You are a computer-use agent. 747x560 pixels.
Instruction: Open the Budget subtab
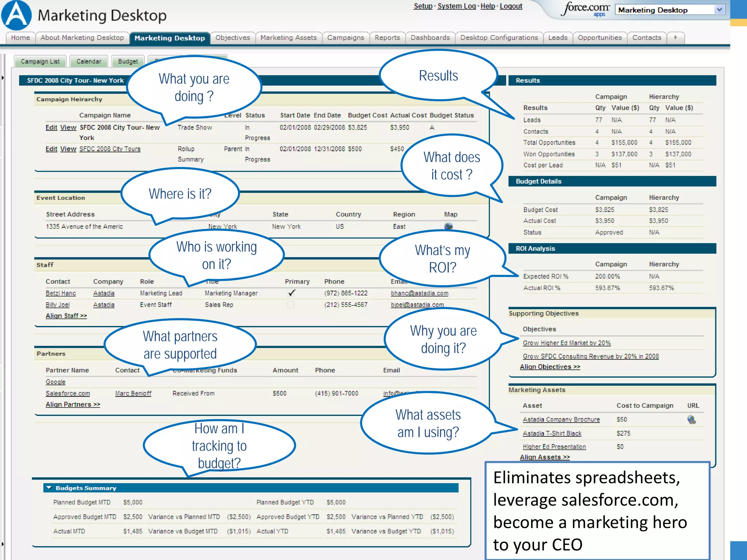point(128,61)
